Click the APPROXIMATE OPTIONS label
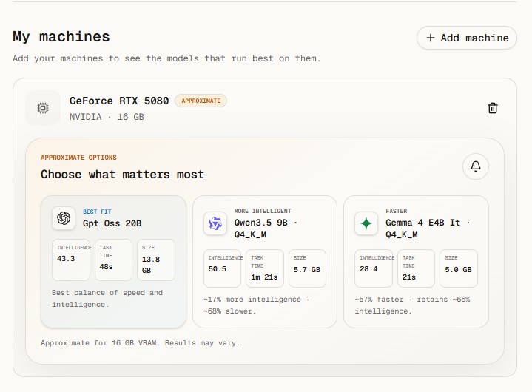Viewport: 532px width, 392px height. 78,158
